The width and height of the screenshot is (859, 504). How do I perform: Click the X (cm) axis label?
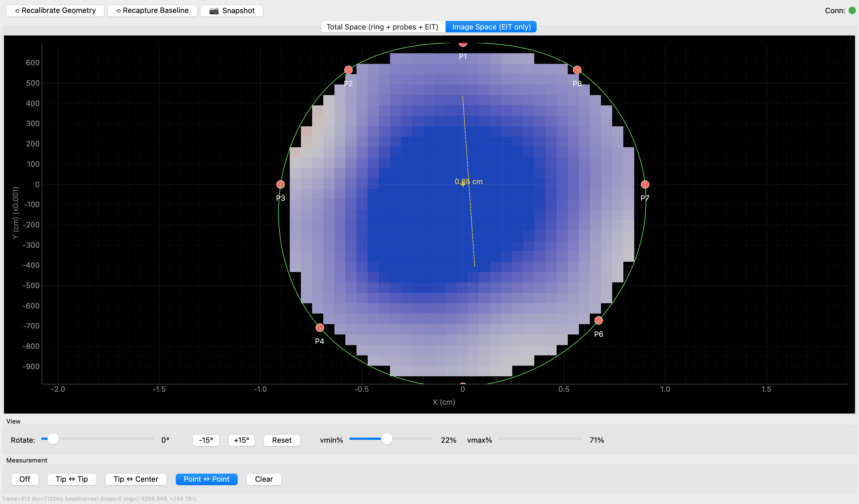(x=444, y=402)
